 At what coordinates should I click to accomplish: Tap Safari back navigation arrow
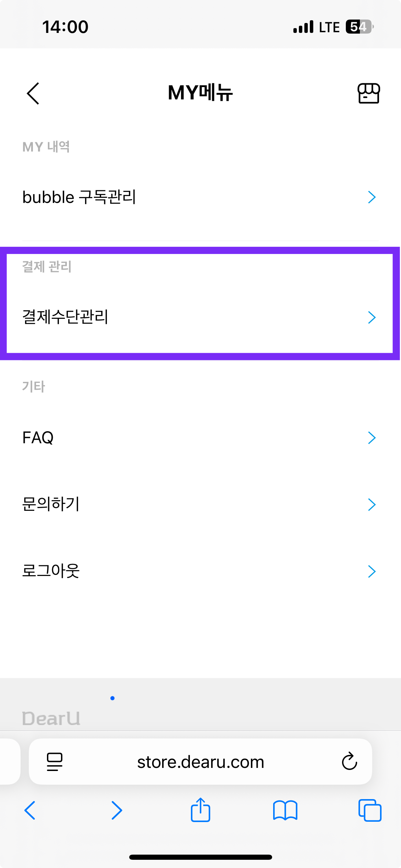[30, 810]
